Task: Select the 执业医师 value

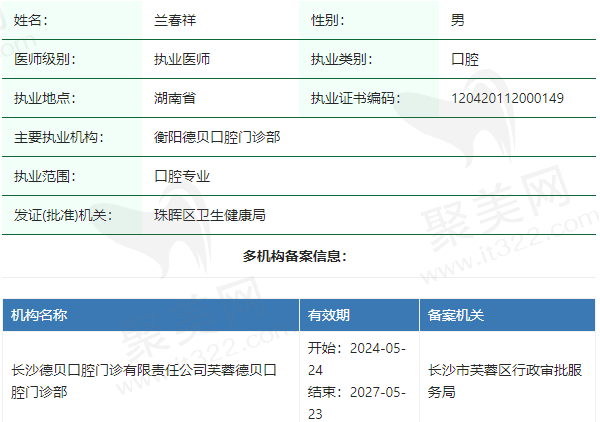Action: (x=182, y=59)
